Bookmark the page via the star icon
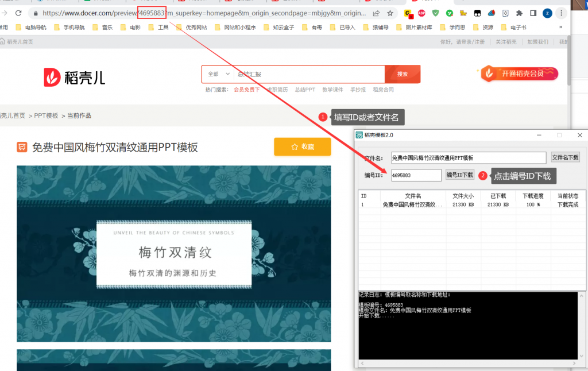This screenshot has height=371, width=588. point(390,13)
